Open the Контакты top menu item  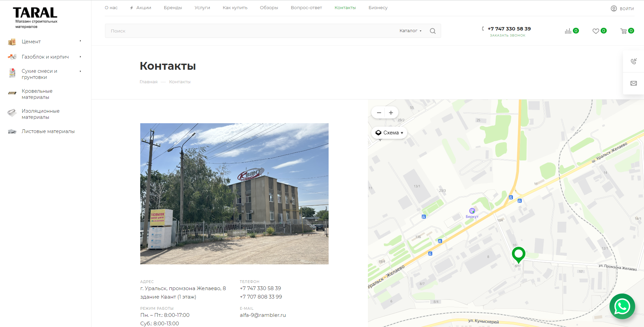pos(345,8)
